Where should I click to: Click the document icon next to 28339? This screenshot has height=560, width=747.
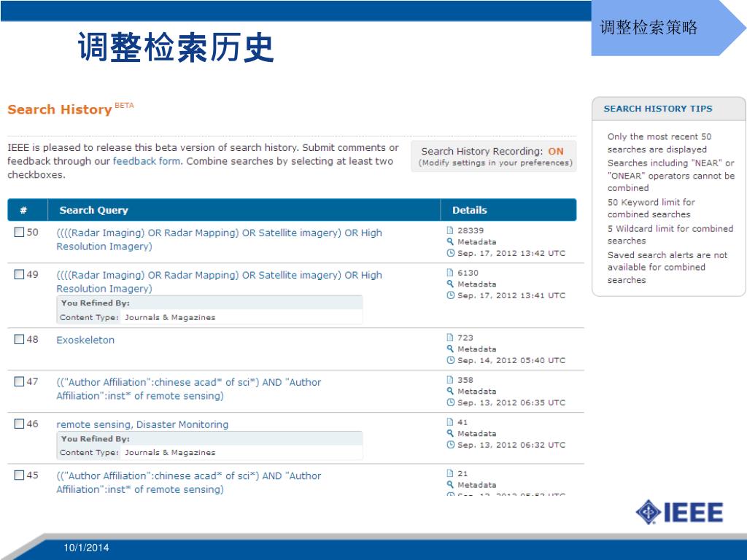pos(449,230)
